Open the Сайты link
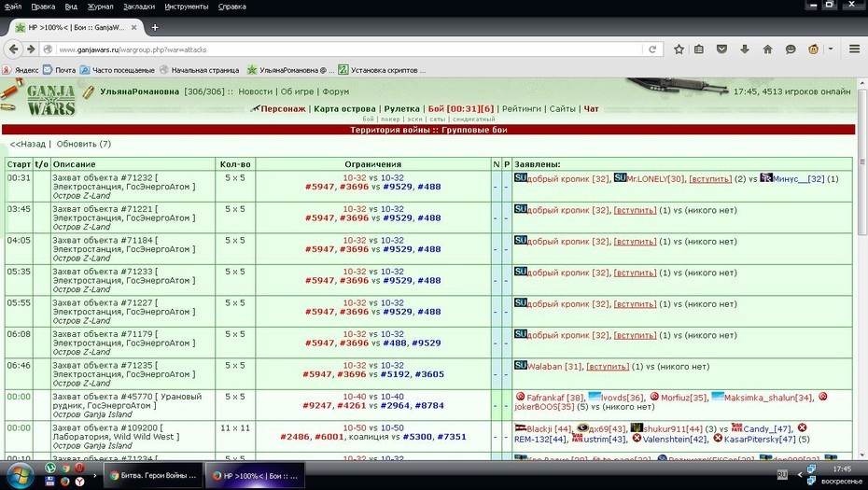Viewport: 868px width, 490px height. (x=562, y=108)
